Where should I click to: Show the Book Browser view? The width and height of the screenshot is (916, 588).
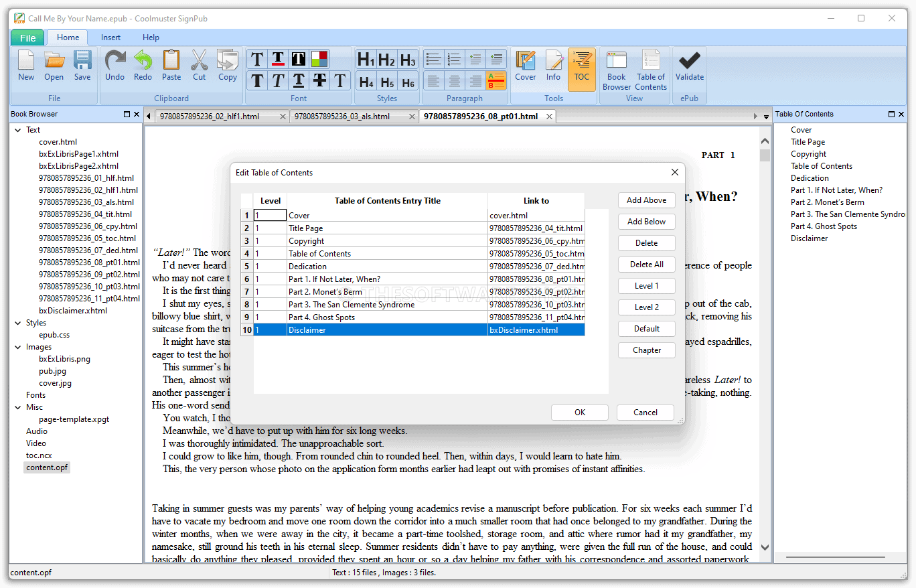(x=617, y=70)
